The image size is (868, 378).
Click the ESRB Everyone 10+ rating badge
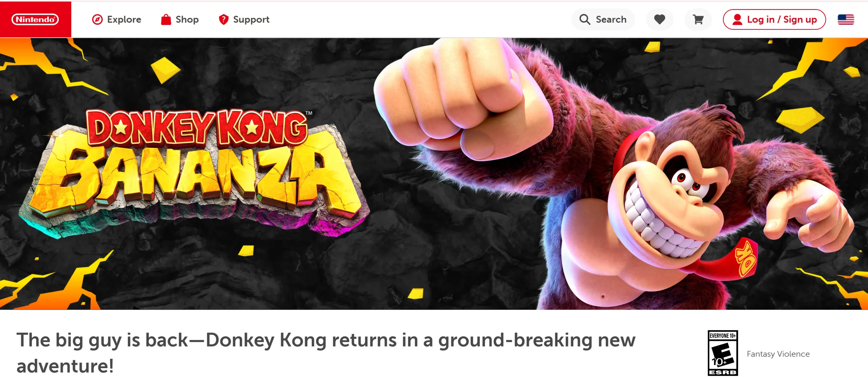[723, 353]
